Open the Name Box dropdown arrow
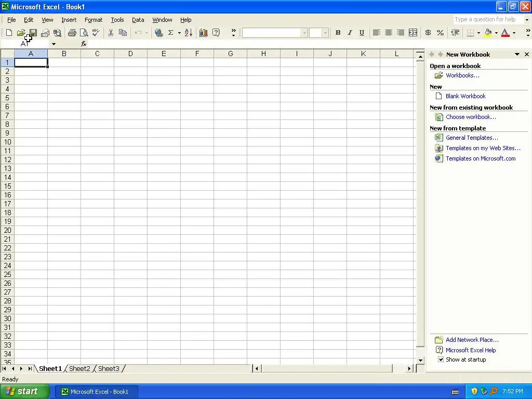 54,44
